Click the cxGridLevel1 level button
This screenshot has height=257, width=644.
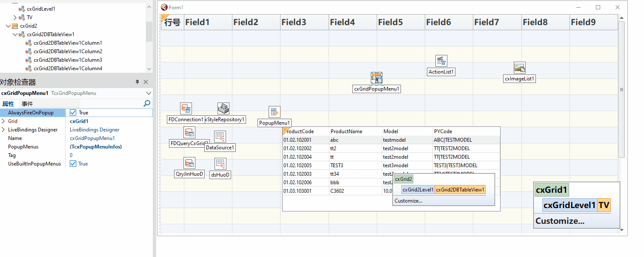point(570,206)
